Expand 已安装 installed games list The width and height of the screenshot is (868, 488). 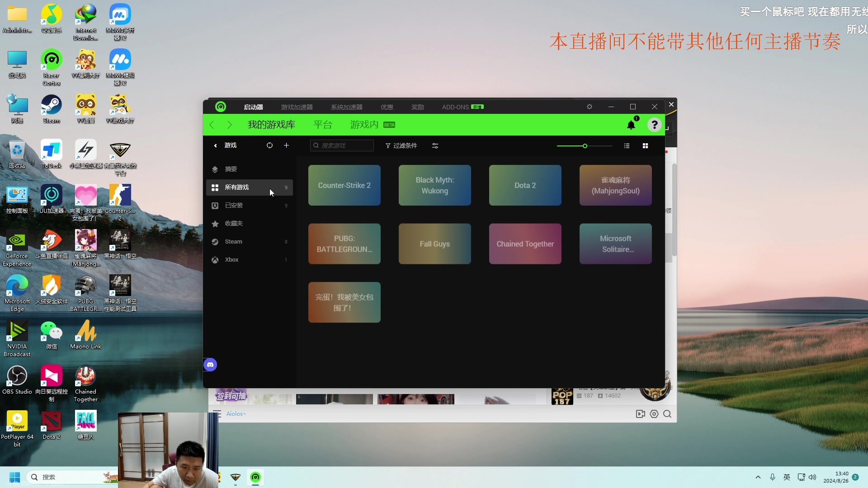click(x=234, y=205)
